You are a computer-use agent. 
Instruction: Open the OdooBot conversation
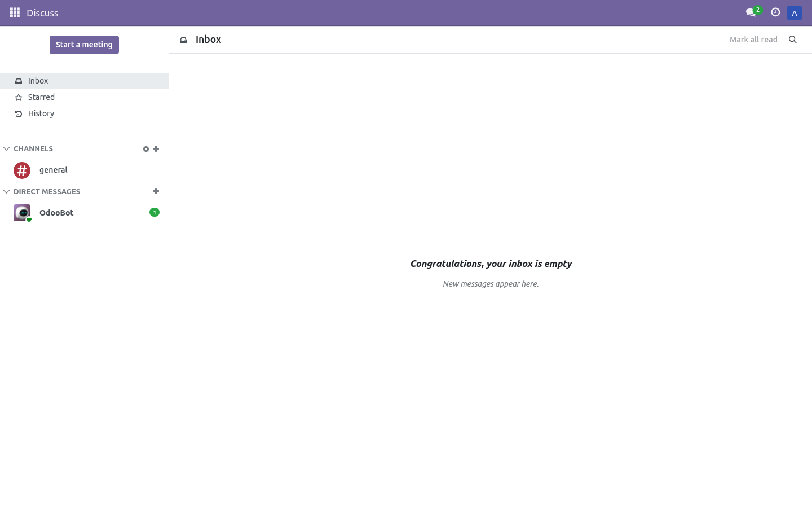(85, 213)
